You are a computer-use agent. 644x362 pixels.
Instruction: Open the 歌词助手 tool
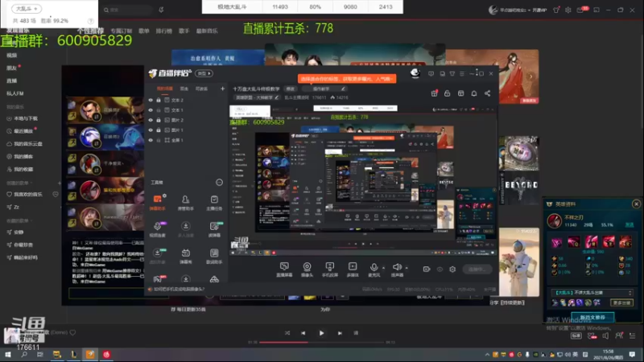click(214, 256)
